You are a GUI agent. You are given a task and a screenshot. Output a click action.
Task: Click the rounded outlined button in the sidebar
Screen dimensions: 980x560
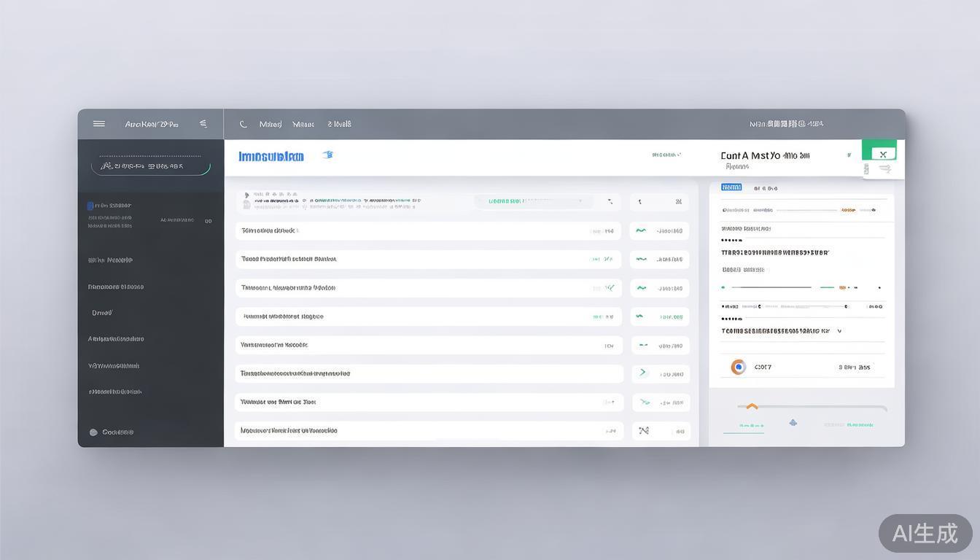150,166
